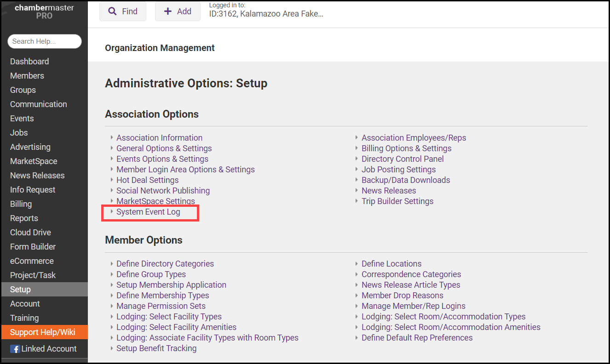Image resolution: width=610 pixels, height=364 pixels.
Task: Open the Members sidebar item
Action: (27, 76)
